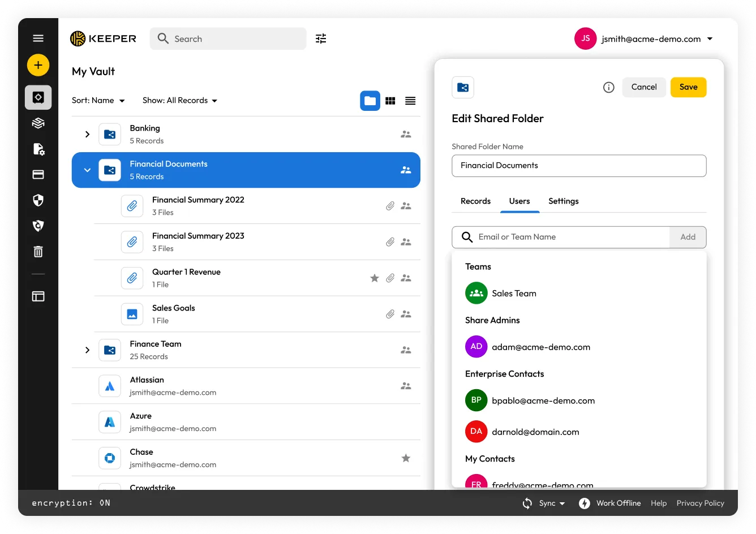
Task: Open the Sales Goals record
Action: pos(257,314)
